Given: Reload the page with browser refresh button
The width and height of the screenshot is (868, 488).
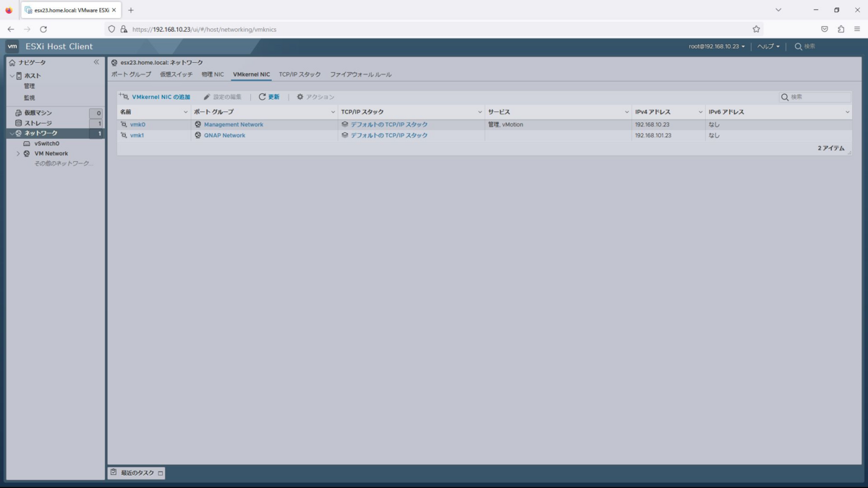Looking at the screenshot, I should point(43,29).
